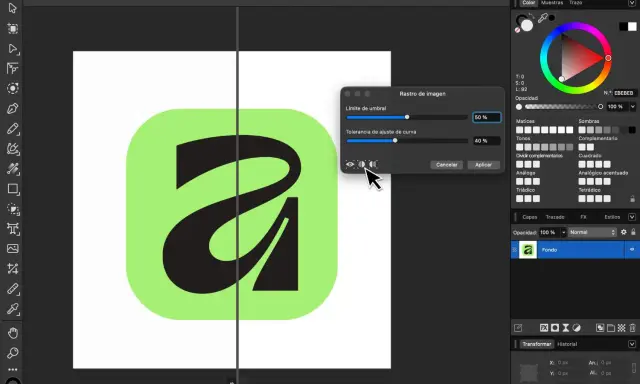The width and height of the screenshot is (640, 384).
Task: Click the hourglass live filter icon
Action: (x=566, y=328)
